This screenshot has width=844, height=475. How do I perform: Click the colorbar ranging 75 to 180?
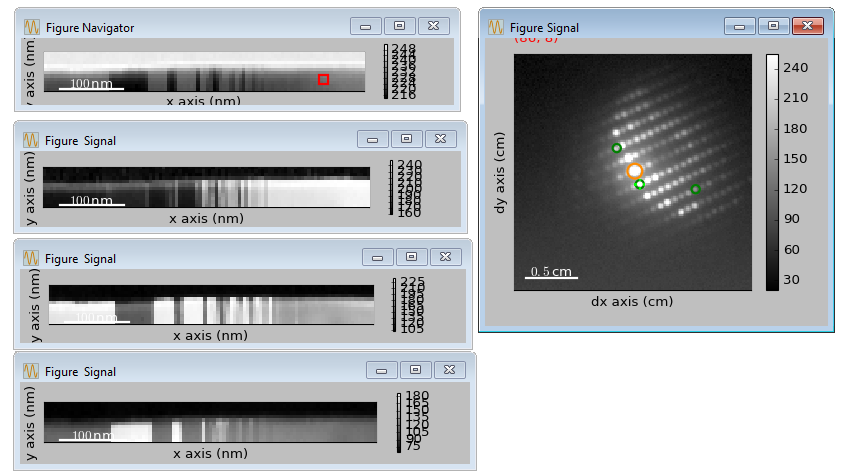(399, 423)
